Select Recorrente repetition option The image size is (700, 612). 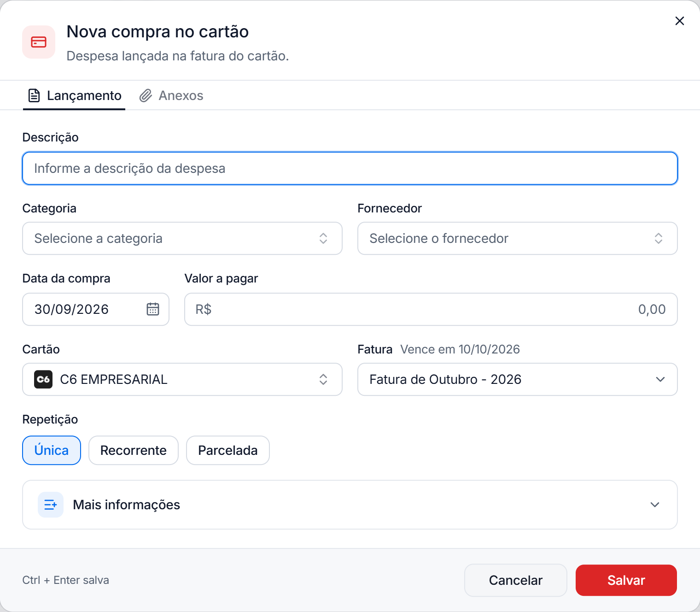coord(134,450)
